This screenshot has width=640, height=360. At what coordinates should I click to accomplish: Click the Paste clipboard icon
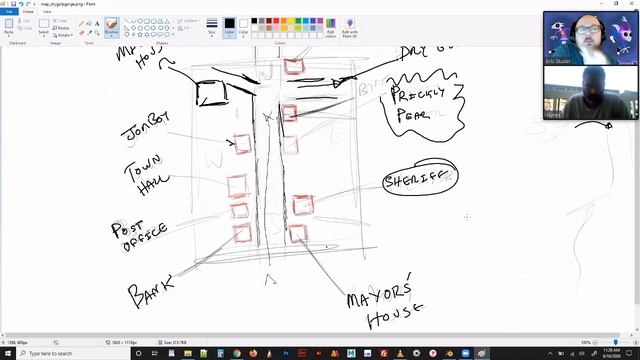(9, 24)
